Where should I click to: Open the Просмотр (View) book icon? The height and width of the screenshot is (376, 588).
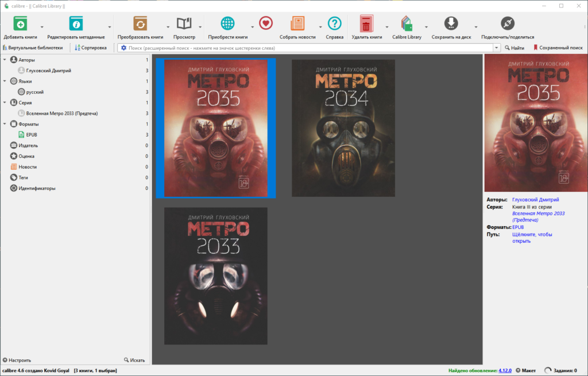coord(184,23)
